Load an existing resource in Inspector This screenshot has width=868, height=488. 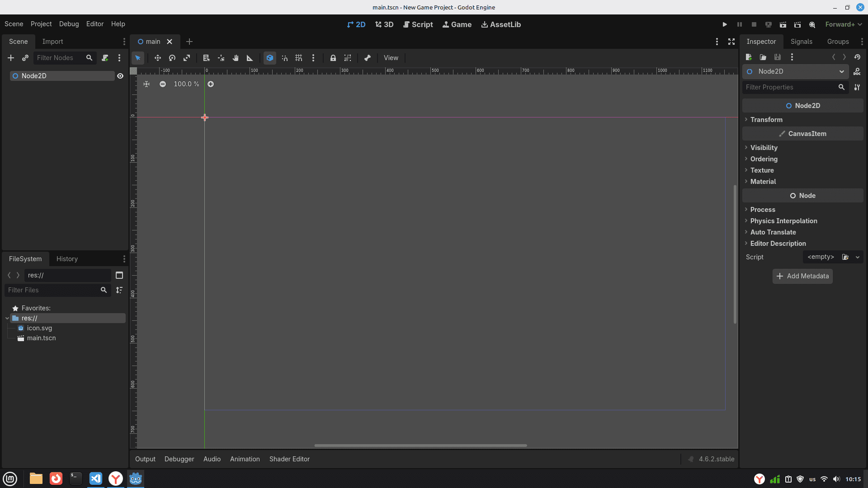[x=763, y=57]
